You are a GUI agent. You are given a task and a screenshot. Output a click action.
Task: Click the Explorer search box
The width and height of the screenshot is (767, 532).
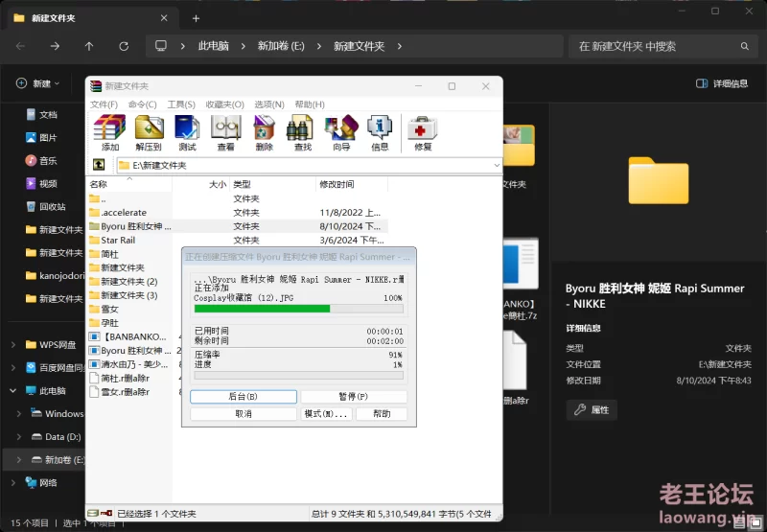coord(662,46)
